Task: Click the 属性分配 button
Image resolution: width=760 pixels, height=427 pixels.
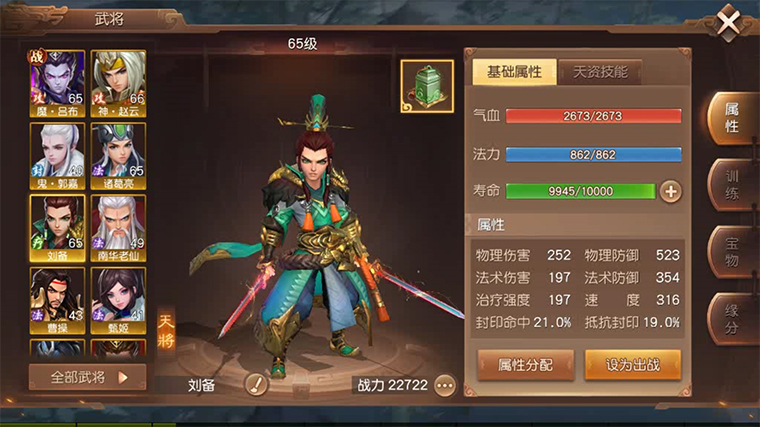Action: 525,364
